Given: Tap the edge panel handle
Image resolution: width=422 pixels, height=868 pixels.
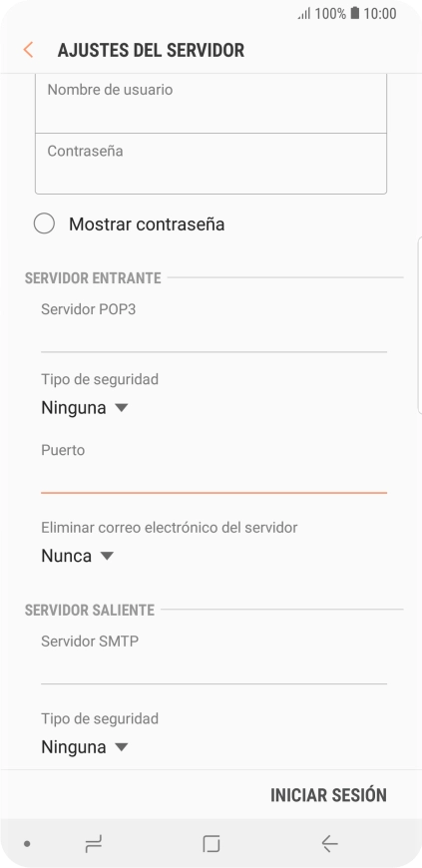Looking at the screenshot, I should click(x=419, y=325).
